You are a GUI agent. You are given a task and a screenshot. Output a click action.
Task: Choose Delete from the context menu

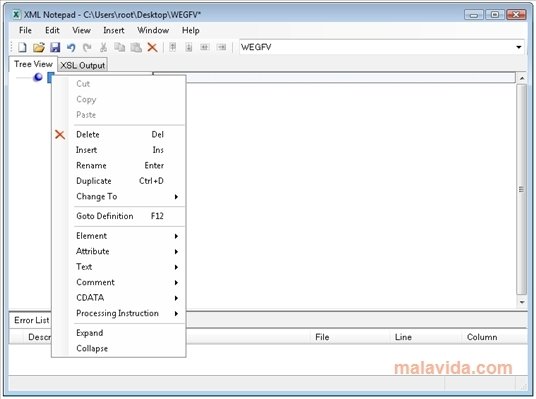click(x=118, y=135)
